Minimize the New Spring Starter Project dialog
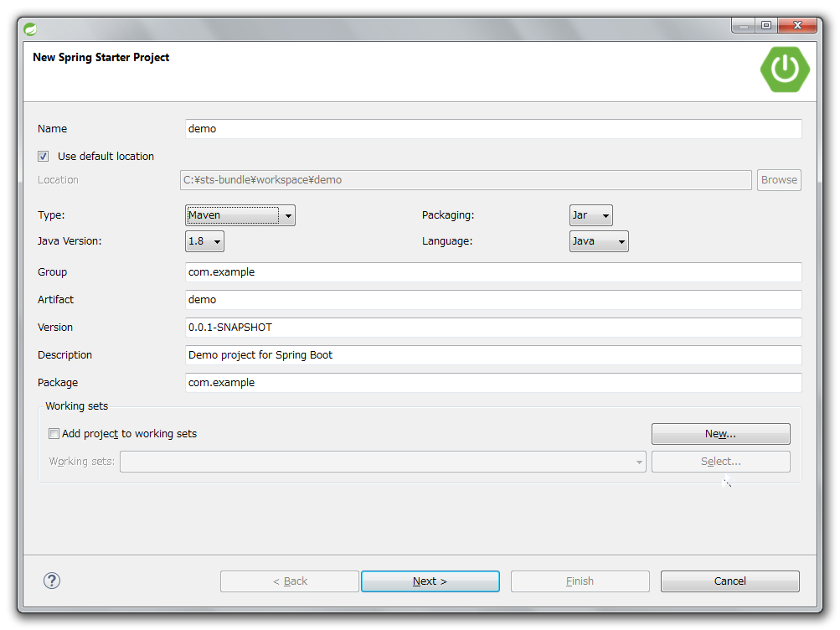Image resolution: width=840 pixels, height=630 pixels. pos(743,25)
